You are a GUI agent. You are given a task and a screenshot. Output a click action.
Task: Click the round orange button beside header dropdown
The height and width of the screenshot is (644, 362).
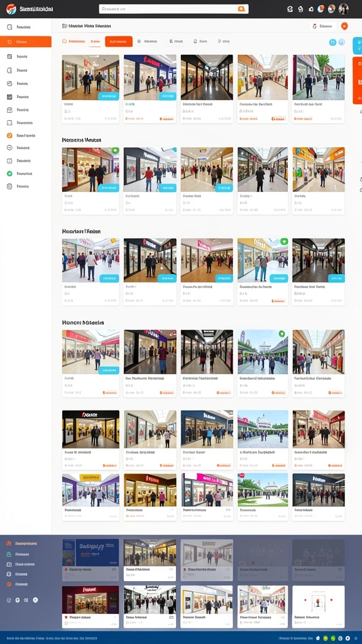pos(344,26)
